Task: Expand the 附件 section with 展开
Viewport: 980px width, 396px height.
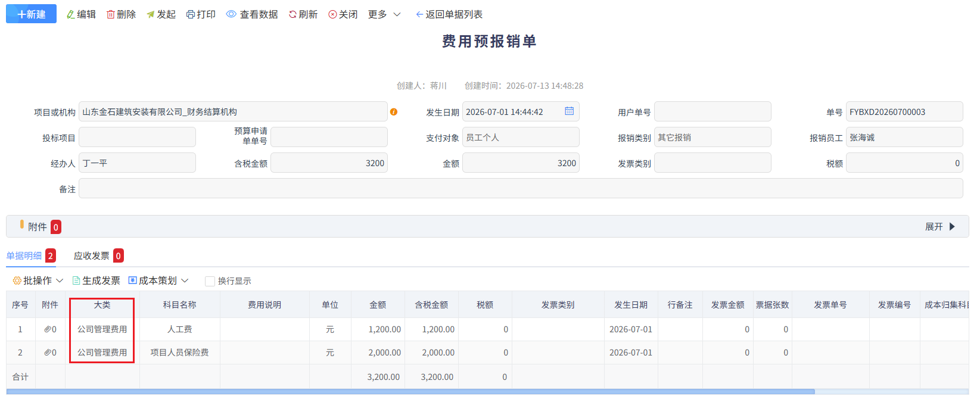Action: coord(940,226)
